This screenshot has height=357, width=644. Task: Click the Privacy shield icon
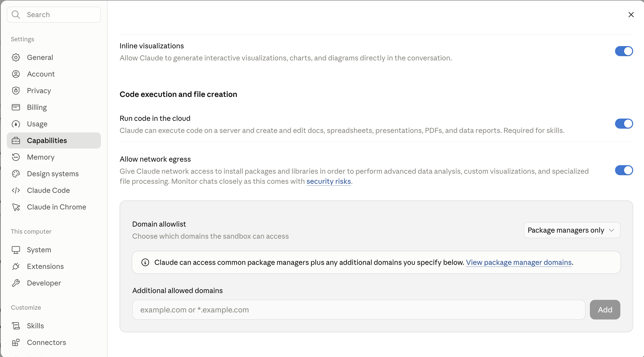[x=16, y=91]
